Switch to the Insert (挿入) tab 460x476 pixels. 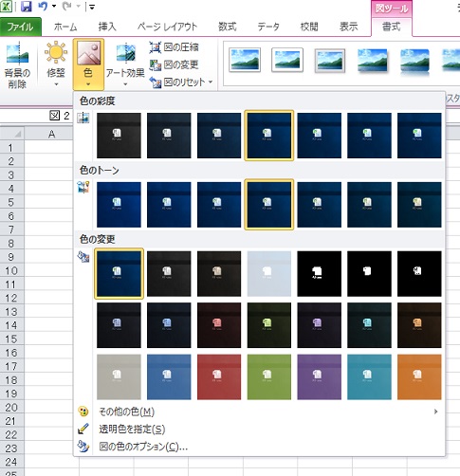point(107,27)
